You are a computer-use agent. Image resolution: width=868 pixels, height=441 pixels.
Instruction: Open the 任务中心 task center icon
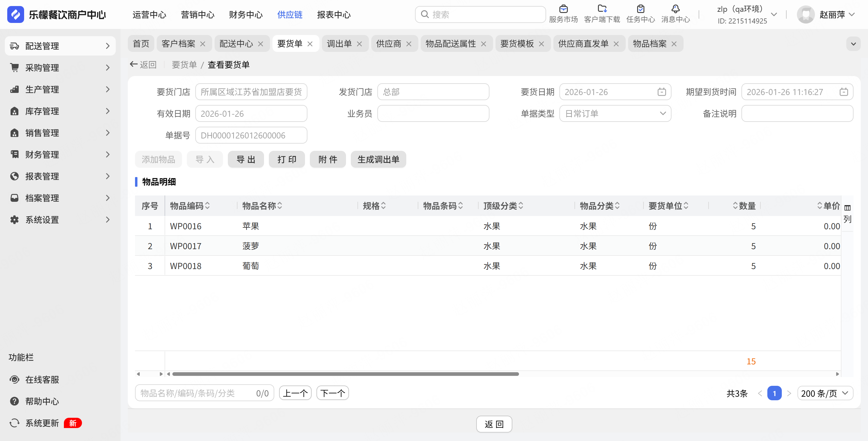click(640, 9)
